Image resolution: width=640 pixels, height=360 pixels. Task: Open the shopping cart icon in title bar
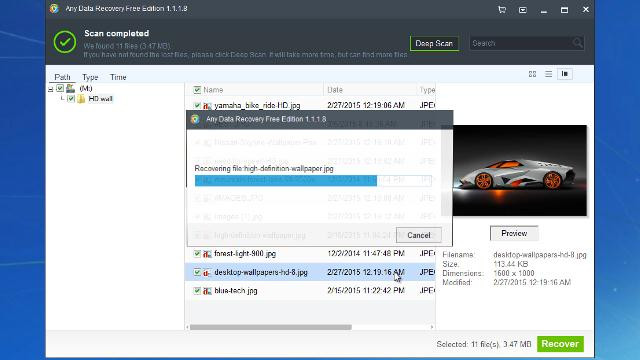pyautogui.click(x=502, y=9)
